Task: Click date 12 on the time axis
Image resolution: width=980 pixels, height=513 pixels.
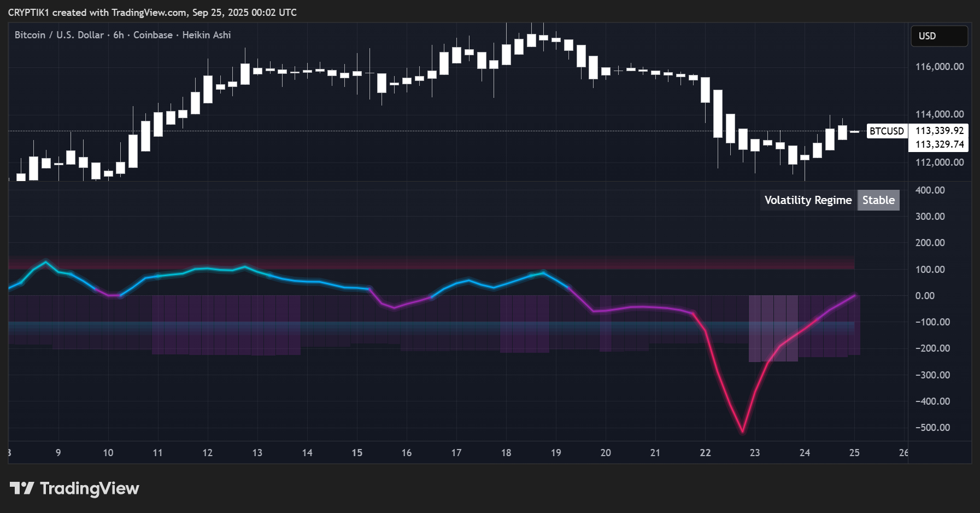Action: (208, 453)
